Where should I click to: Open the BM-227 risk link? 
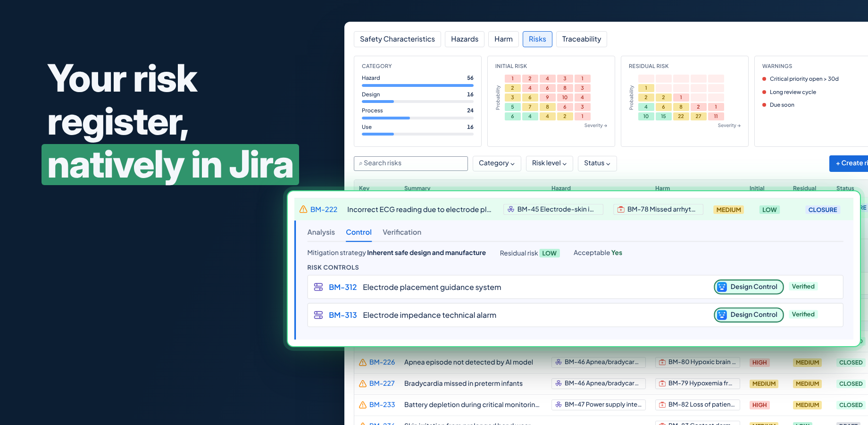(382, 383)
